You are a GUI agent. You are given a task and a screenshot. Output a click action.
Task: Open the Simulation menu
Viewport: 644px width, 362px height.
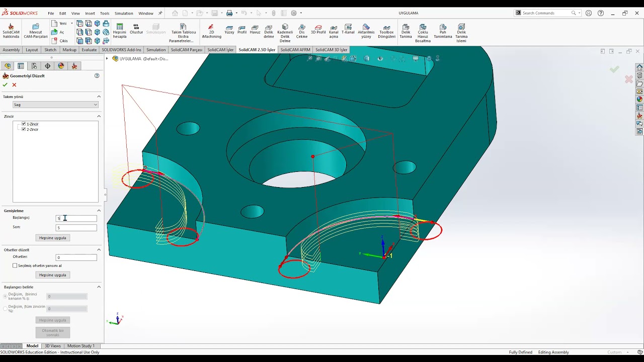coord(123,14)
